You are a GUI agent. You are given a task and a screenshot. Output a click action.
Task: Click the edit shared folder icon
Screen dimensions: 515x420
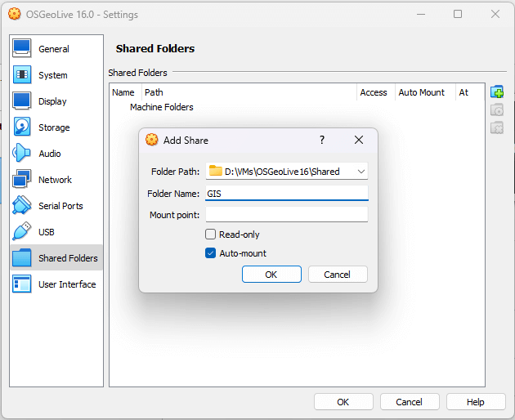coord(497,110)
